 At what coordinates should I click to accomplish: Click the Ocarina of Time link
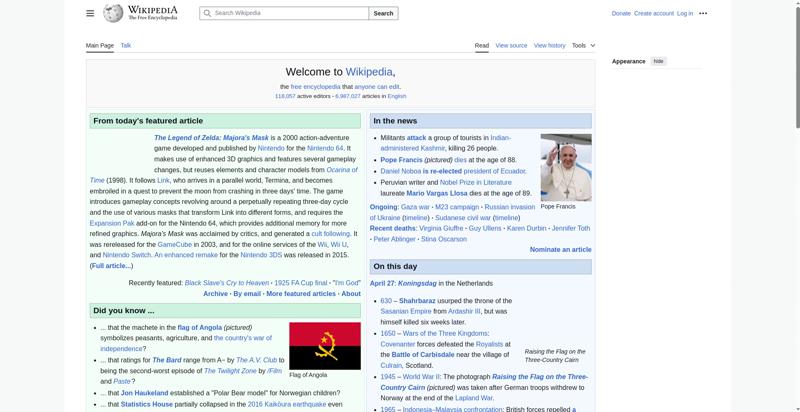click(x=342, y=170)
